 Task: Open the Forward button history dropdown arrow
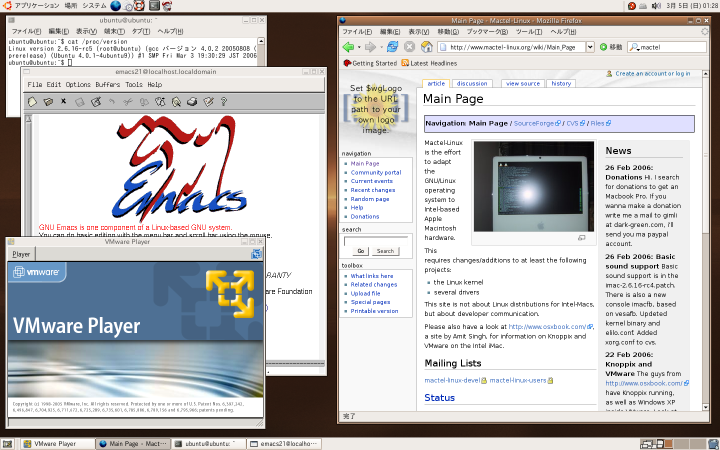coord(381,47)
